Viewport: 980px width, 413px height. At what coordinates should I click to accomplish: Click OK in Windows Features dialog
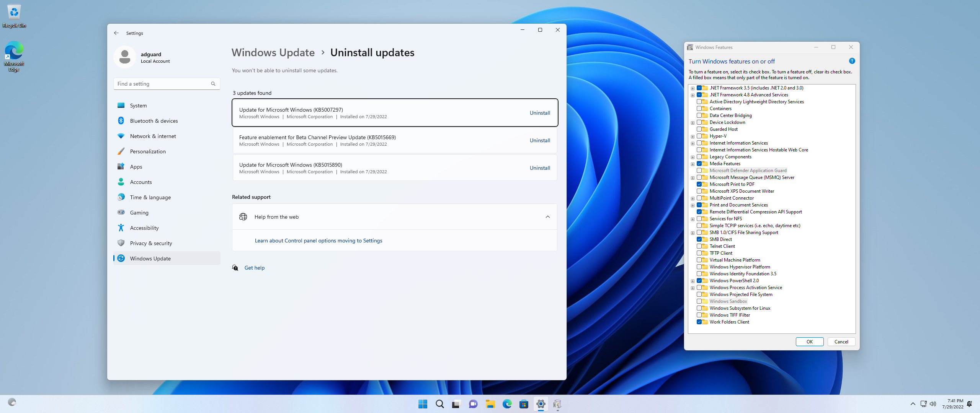tap(810, 342)
